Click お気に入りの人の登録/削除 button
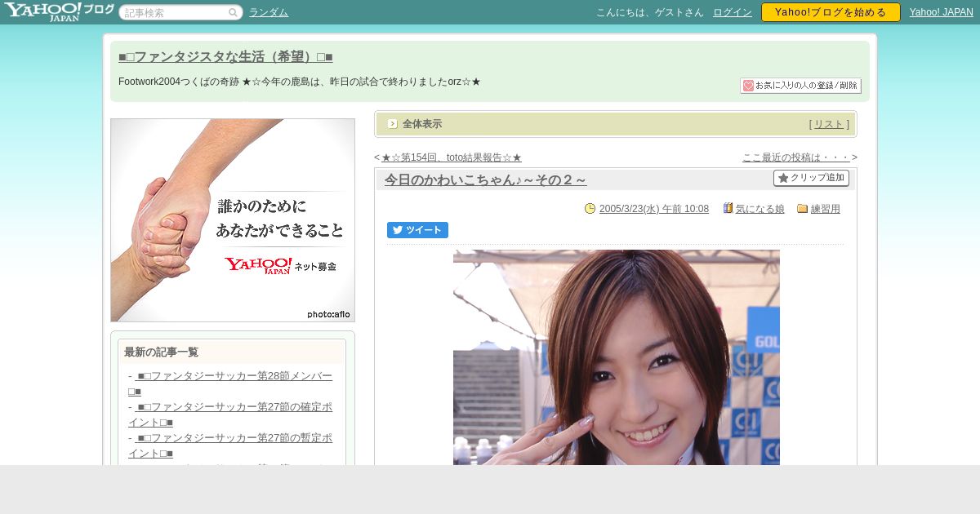The height and width of the screenshot is (514, 980). [x=800, y=86]
